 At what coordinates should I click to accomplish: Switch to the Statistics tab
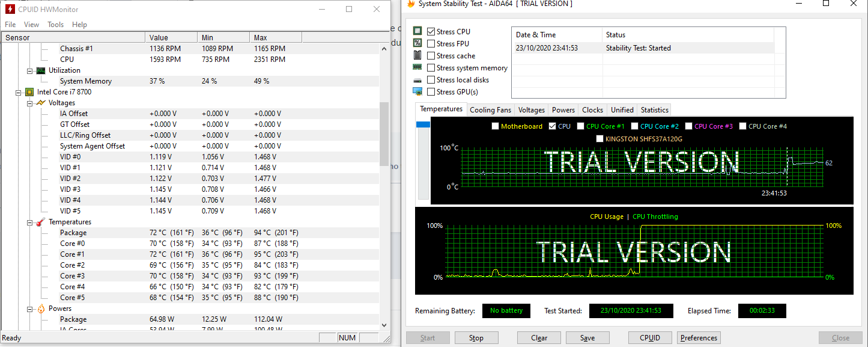click(x=654, y=110)
